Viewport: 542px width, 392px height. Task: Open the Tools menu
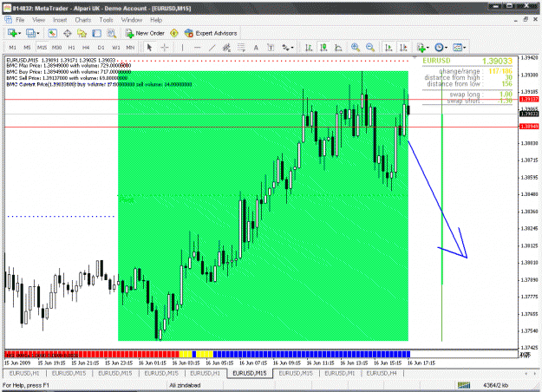point(106,20)
